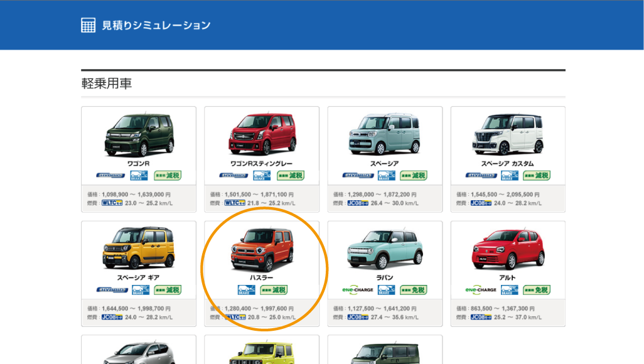Screen dimensions: 644x364
Task: Click the brake support icon under アルト
Action: [510, 290]
